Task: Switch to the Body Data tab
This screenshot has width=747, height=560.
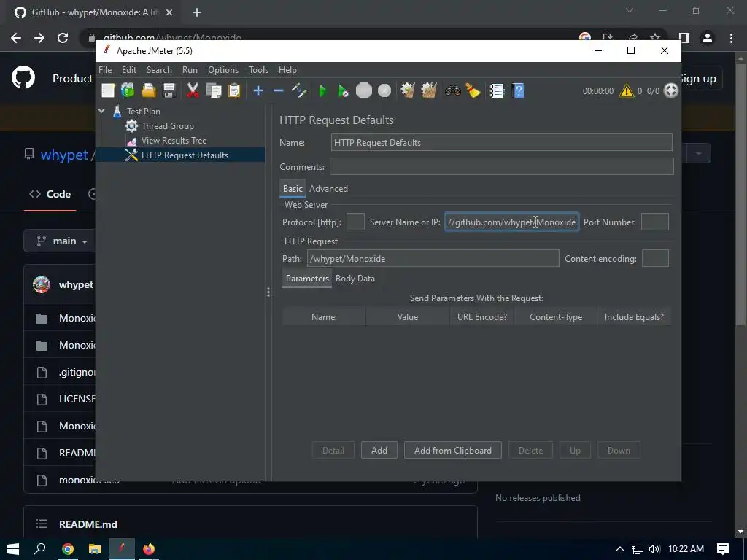Action: [x=355, y=279]
